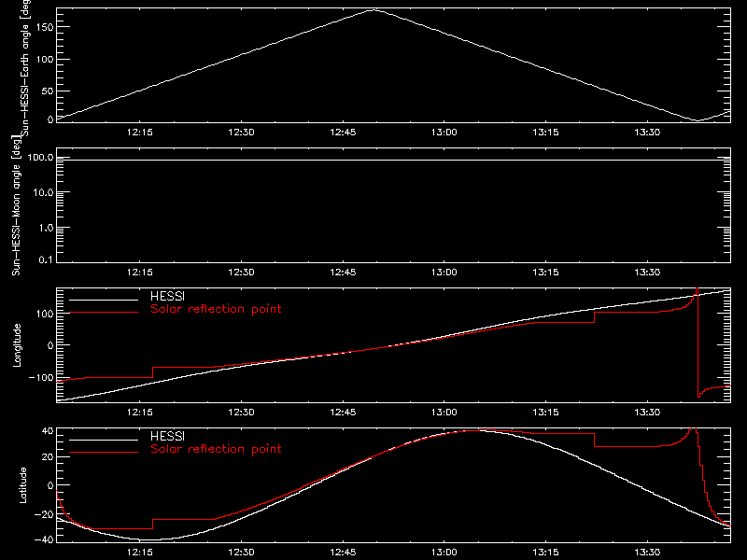
Task: Open 12:15 label under Latitude plot
Action: pos(139,552)
